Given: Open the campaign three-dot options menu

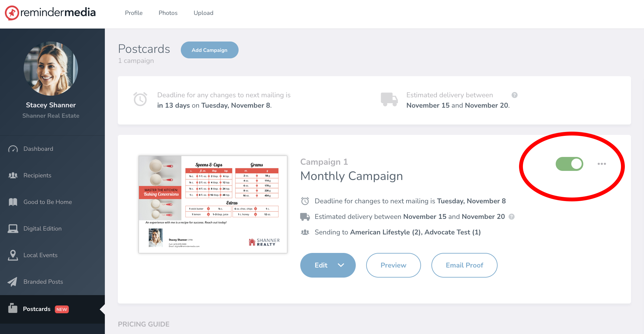Looking at the screenshot, I should [x=602, y=164].
